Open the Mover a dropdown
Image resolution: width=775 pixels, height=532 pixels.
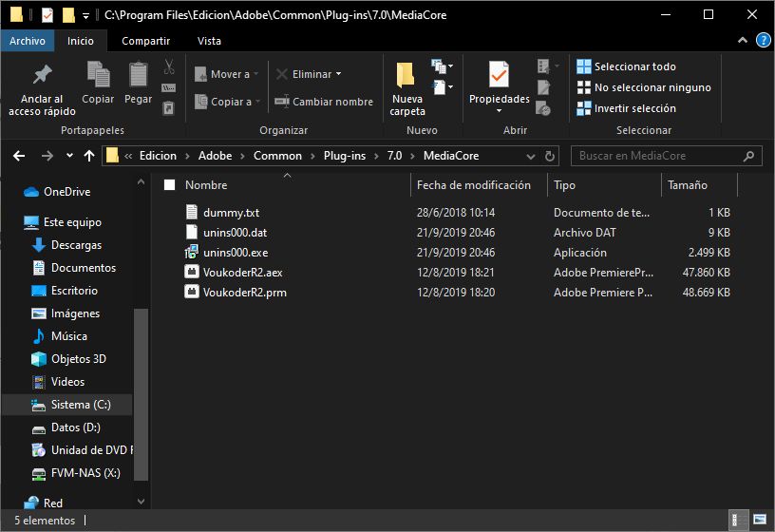224,74
